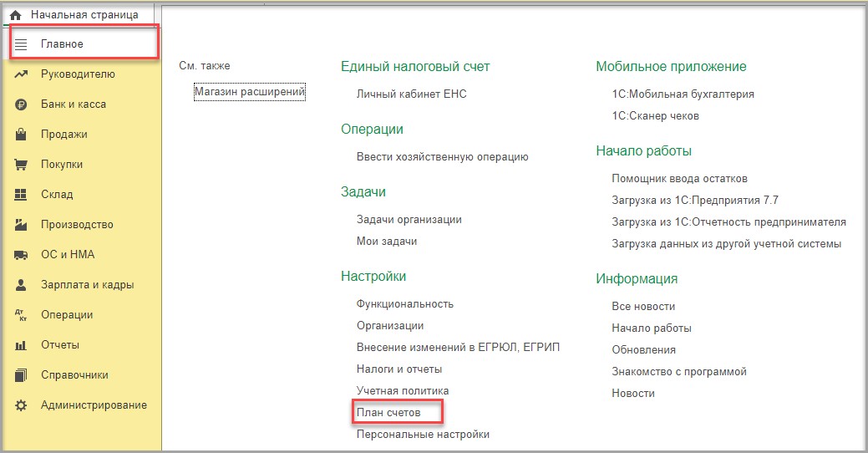
Task: Click the Единый налоговый счет heading
Action: (x=415, y=67)
